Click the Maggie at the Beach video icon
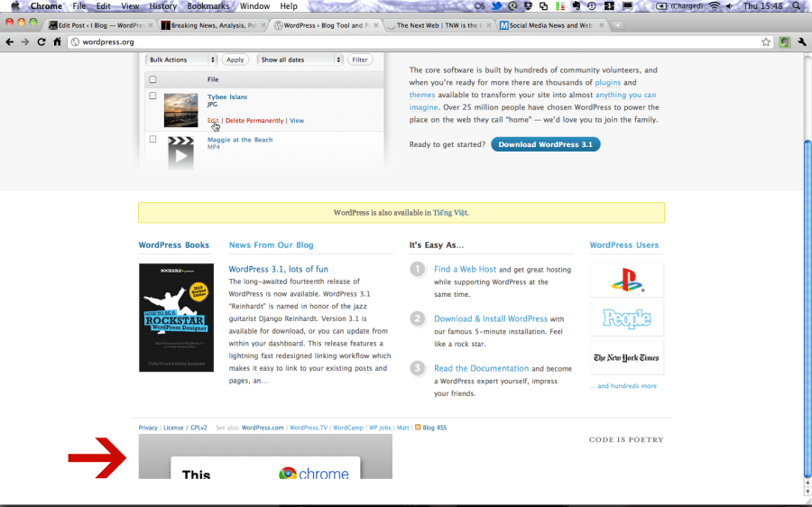This screenshot has height=507, width=812. (180, 152)
